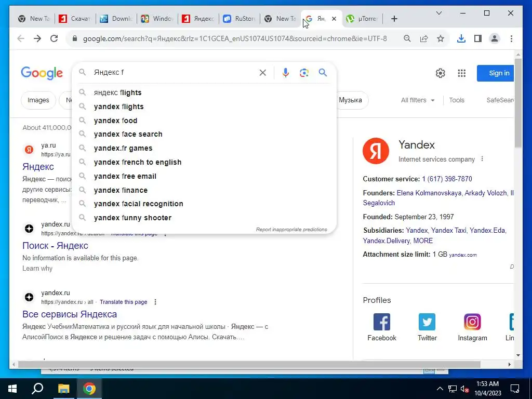Screen dimensions: 532x399
Task: Click Report inappropriate predictions link
Action: click(x=291, y=230)
